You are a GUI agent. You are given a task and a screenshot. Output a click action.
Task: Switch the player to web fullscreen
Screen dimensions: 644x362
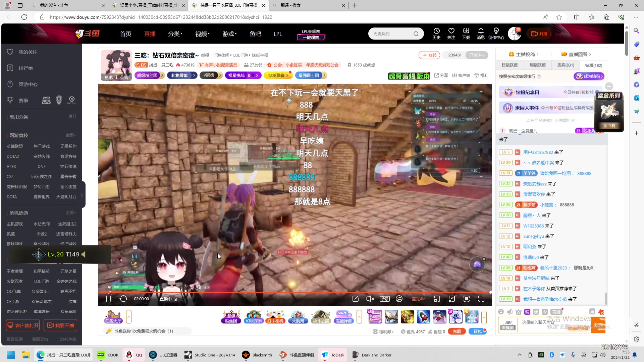click(467, 299)
